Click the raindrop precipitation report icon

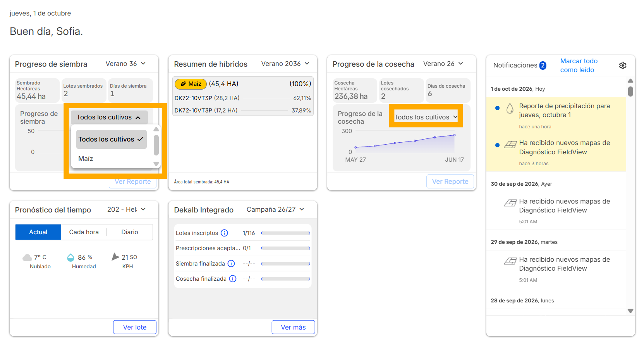(x=510, y=108)
